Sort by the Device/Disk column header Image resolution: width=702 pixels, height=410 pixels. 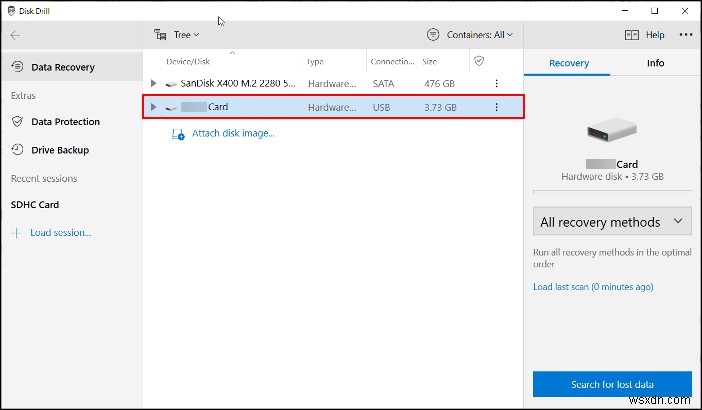click(188, 62)
